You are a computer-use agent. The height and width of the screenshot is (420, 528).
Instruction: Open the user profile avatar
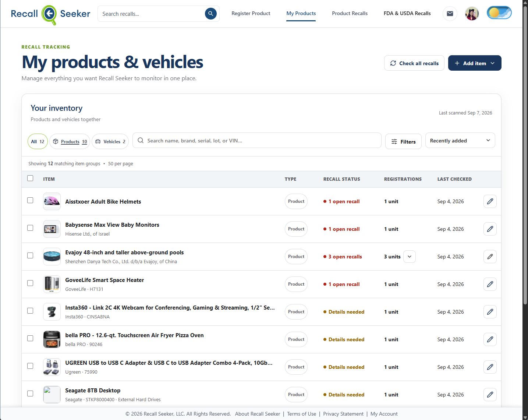[472, 14]
